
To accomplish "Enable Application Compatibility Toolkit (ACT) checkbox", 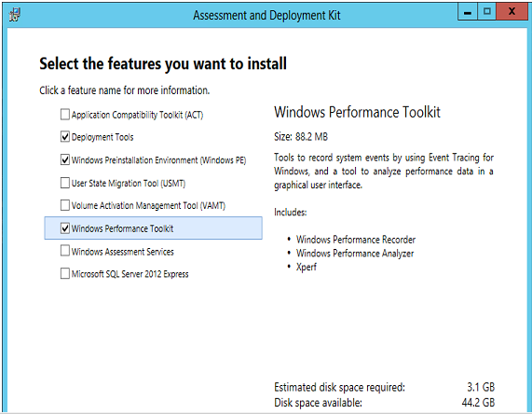I will (x=65, y=115).
